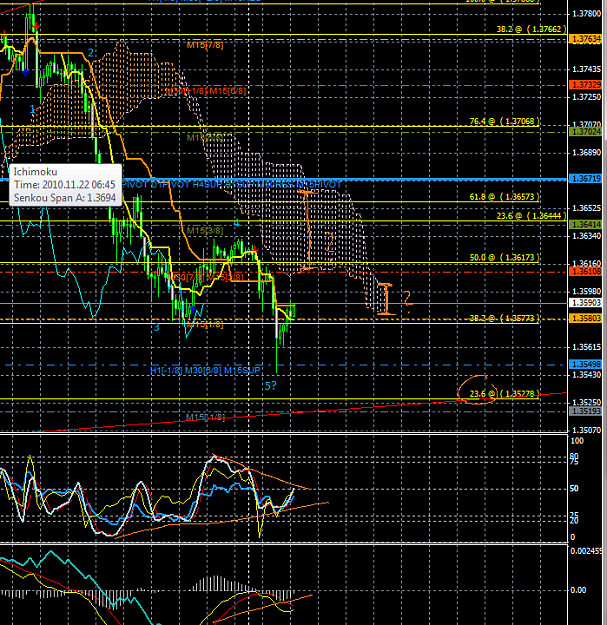Image resolution: width=607 pixels, height=625 pixels.
Task: Click the 1.35615 price axis value
Action: point(586,347)
